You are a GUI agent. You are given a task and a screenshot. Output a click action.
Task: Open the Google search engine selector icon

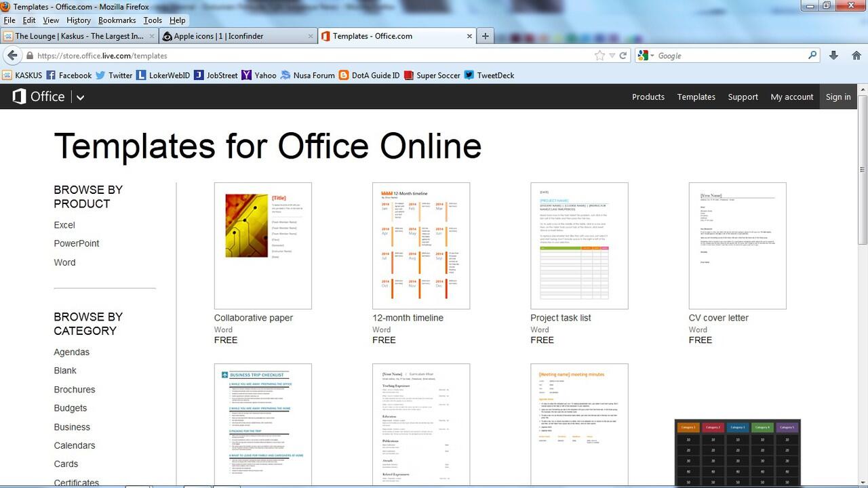pyautogui.click(x=645, y=56)
